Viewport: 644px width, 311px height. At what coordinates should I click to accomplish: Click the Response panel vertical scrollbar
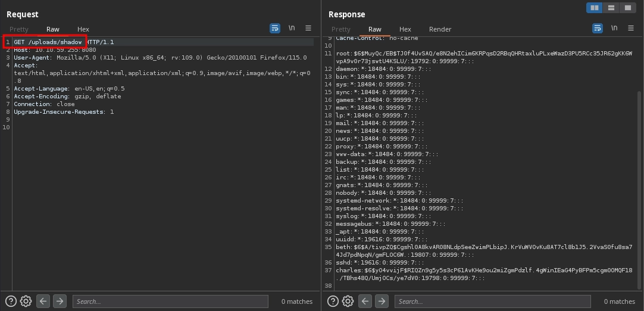pos(640,179)
